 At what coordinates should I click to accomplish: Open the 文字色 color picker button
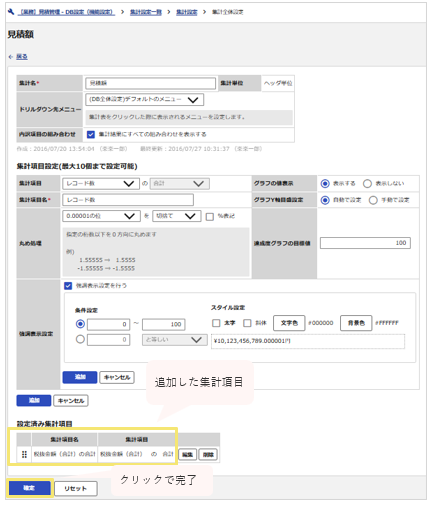[289, 323]
